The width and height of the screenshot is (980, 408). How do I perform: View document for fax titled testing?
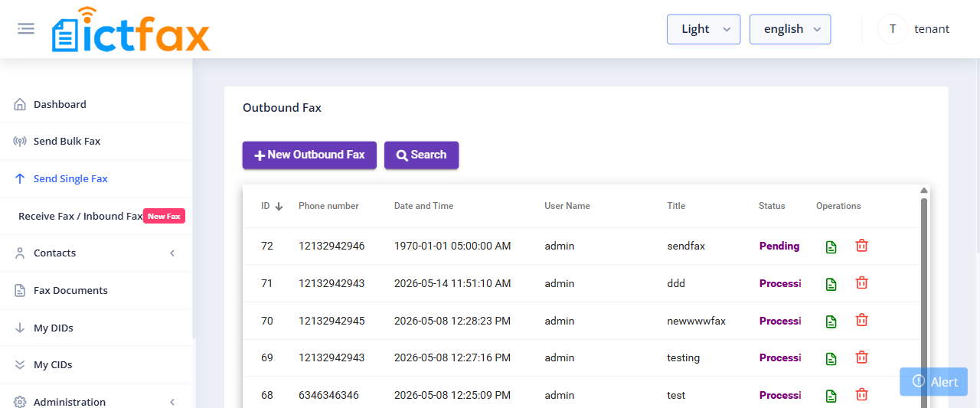831,358
